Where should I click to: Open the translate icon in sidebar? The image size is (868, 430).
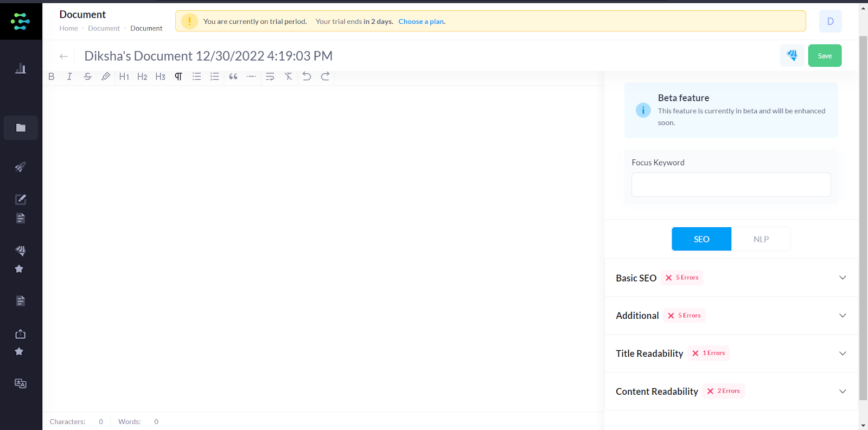coord(21,383)
